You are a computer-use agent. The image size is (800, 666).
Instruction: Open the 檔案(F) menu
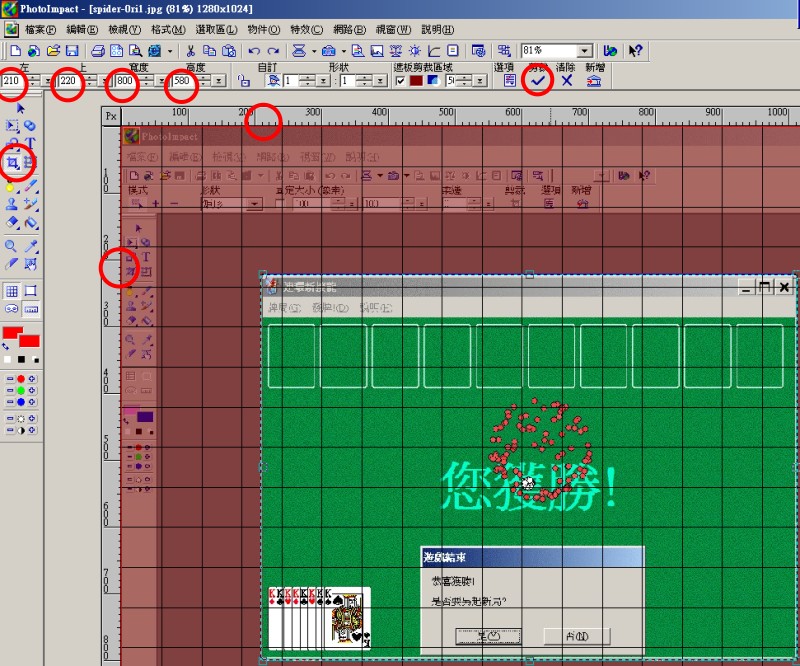click(x=40, y=30)
